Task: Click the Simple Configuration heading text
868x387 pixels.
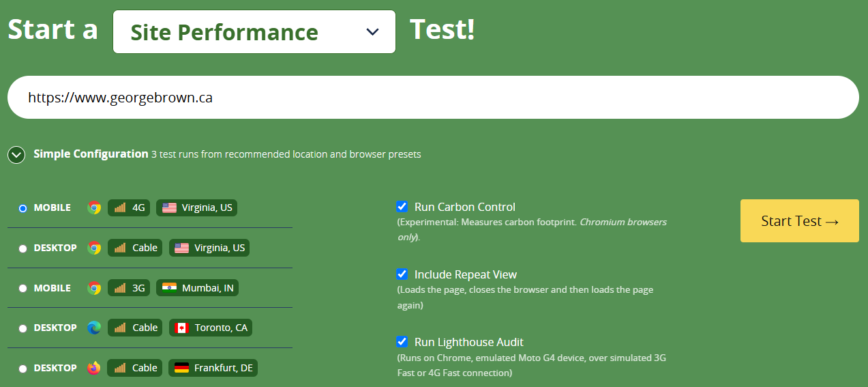Action: 91,154
